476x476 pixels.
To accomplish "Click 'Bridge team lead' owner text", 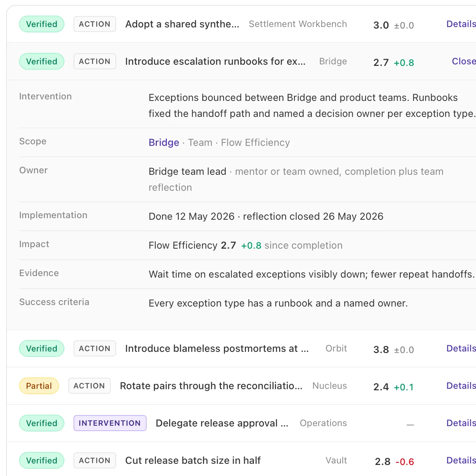I will point(187,171).
